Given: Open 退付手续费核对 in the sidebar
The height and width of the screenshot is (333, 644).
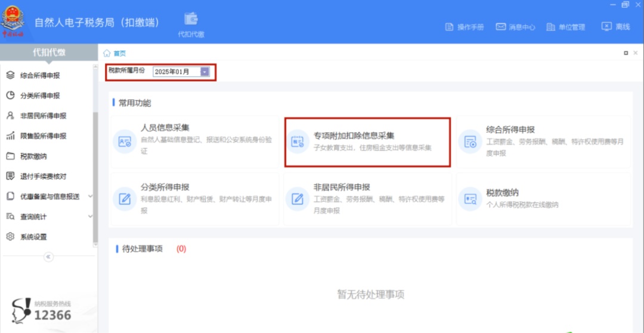Looking at the screenshot, I should point(43,176).
